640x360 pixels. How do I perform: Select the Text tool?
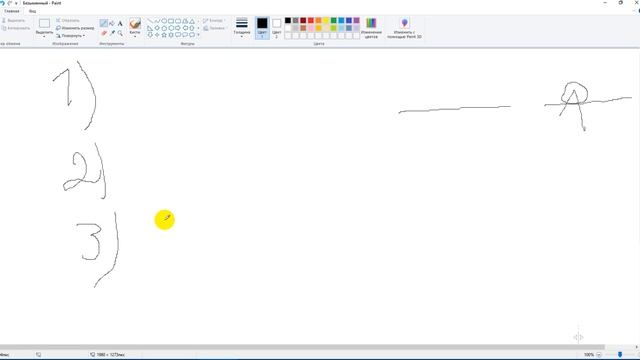pos(120,23)
